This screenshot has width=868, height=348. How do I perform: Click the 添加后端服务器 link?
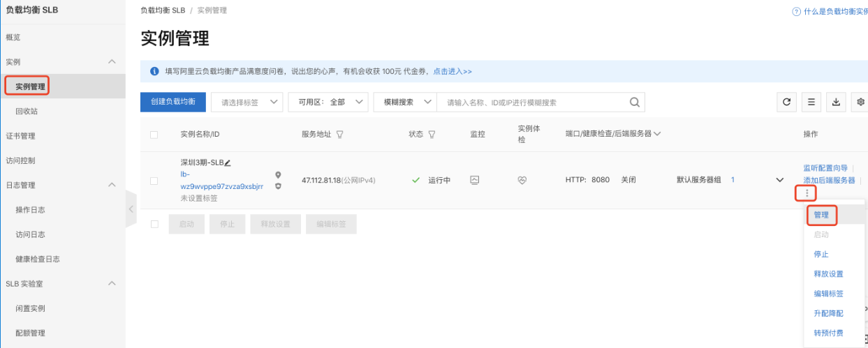point(829,180)
